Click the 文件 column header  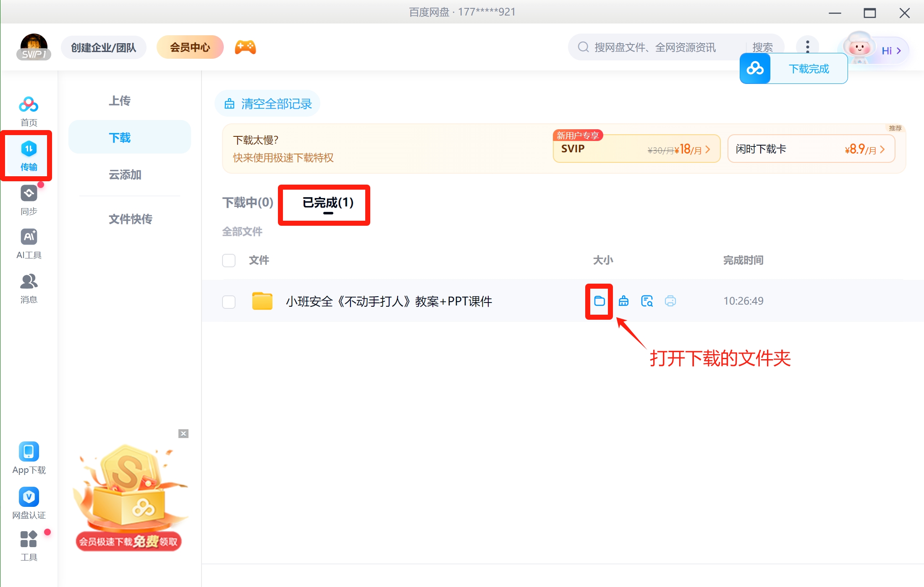[x=259, y=260]
